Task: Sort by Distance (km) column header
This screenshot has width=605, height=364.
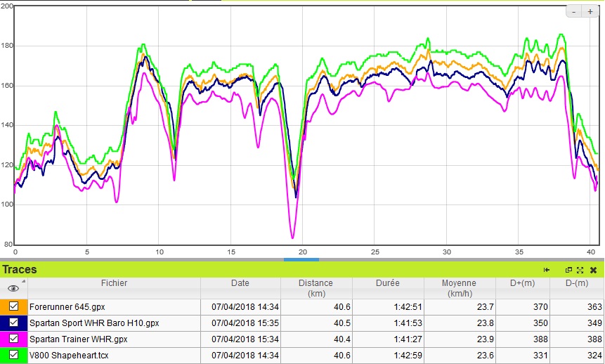Action: [315, 288]
